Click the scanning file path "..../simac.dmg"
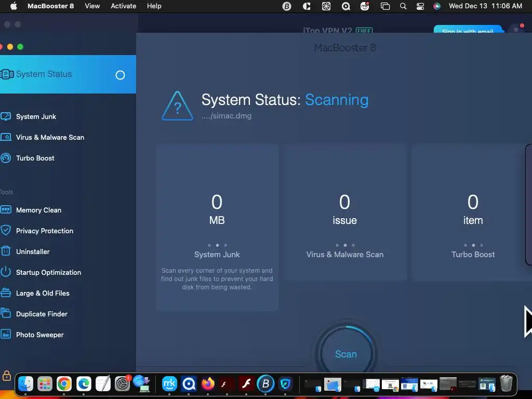The height and width of the screenshot is (399, 532). pos(227,116)
